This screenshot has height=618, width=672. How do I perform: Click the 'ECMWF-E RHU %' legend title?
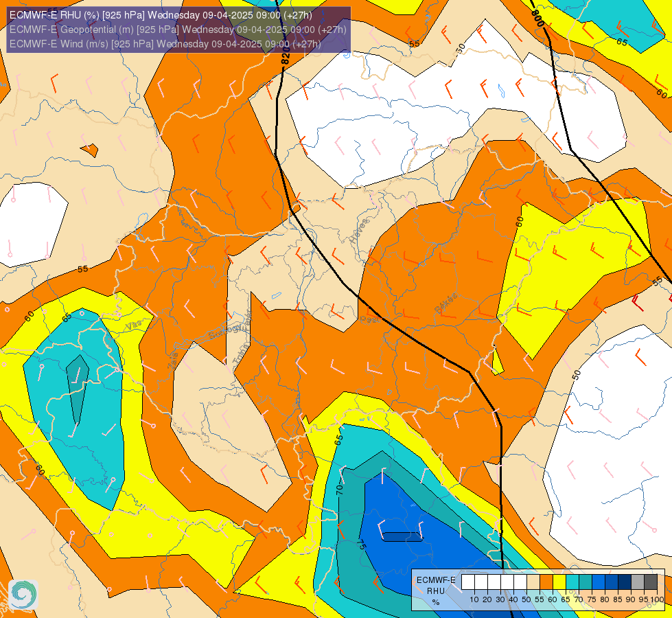tap(436, 591)
